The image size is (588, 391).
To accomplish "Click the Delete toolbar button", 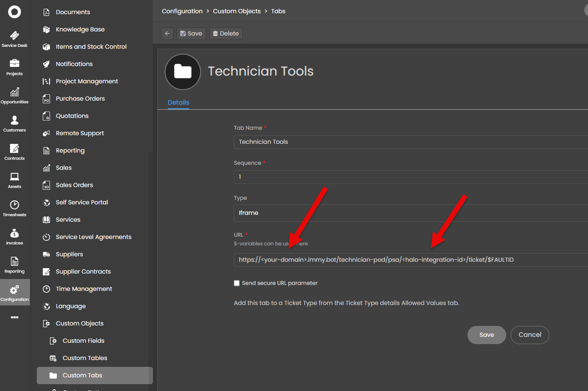I will (226, 34).
